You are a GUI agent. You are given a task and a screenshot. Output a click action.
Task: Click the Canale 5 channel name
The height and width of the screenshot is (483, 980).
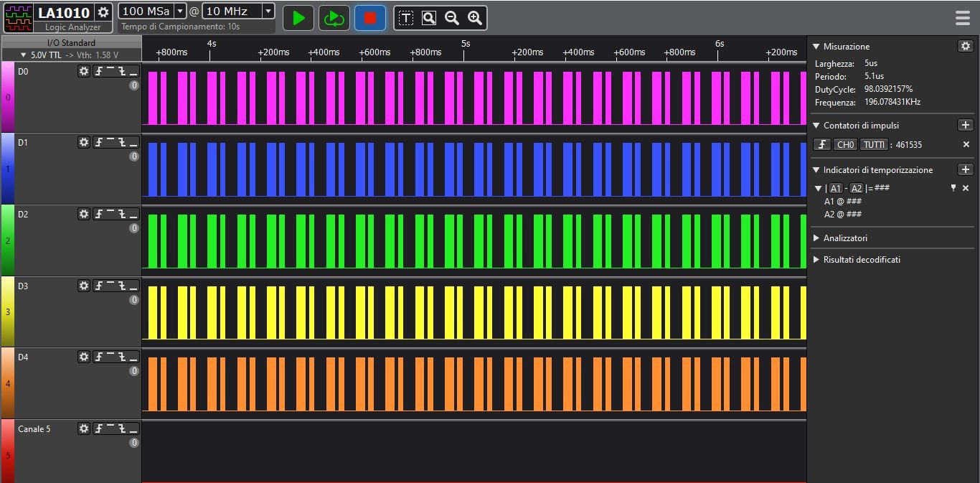tap(34, 428)
